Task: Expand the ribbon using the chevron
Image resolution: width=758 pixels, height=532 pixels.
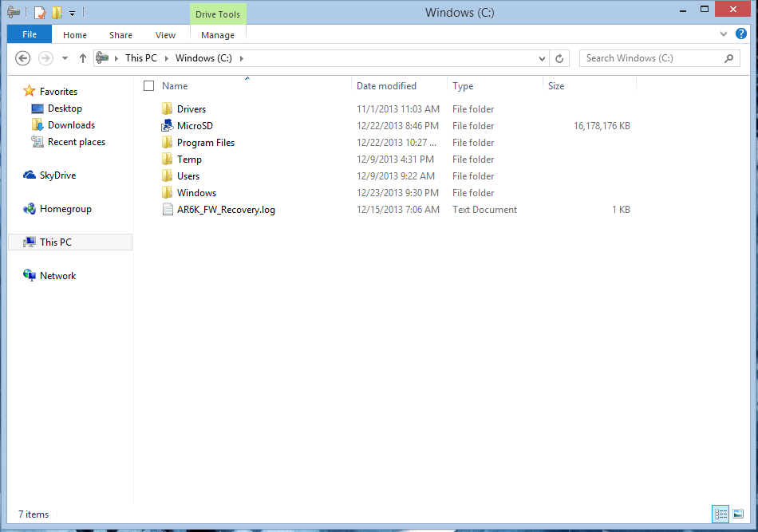Action: point(724,34)
